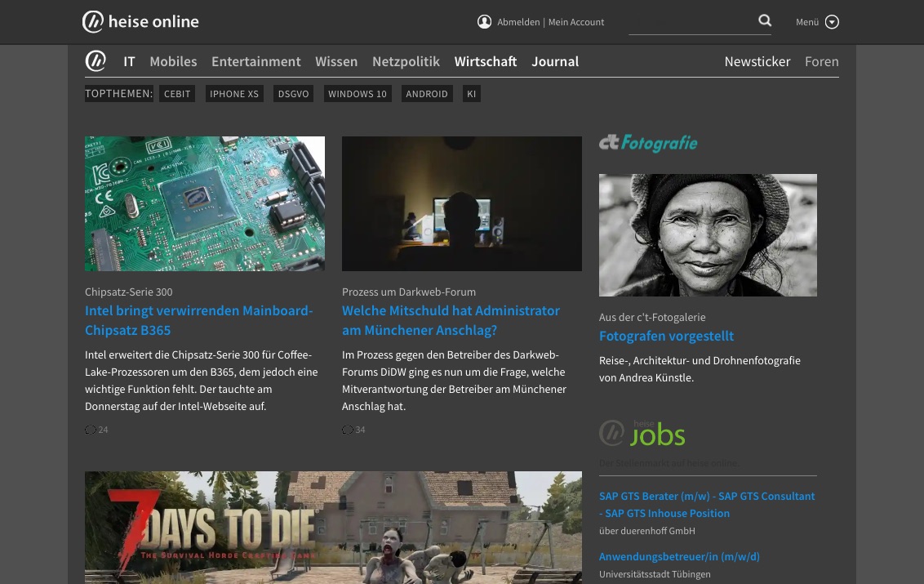Image resolution: width=924 pixels, height=584 pixels.
Task: Open search via the magnifier icon
Action: point(765,20)
